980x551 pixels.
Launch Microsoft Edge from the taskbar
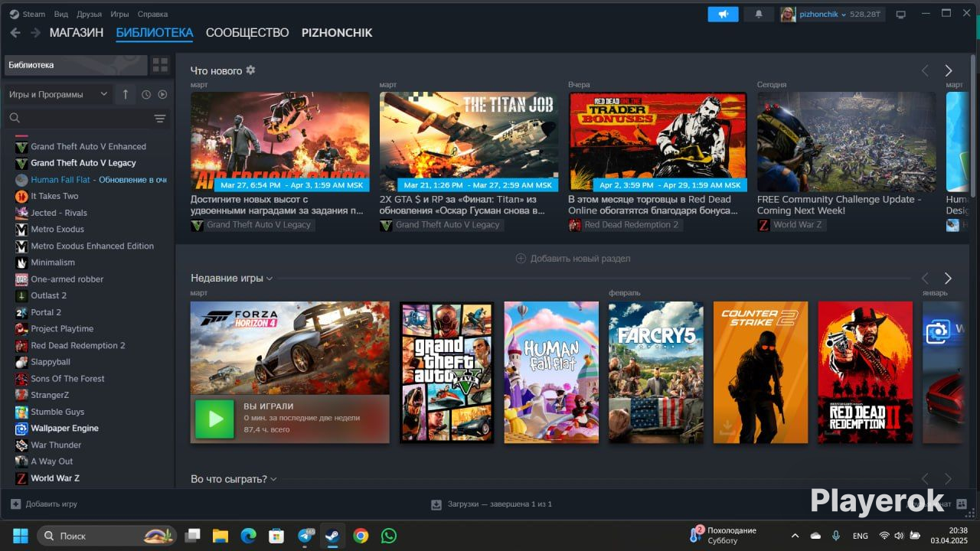pos(249,536)
